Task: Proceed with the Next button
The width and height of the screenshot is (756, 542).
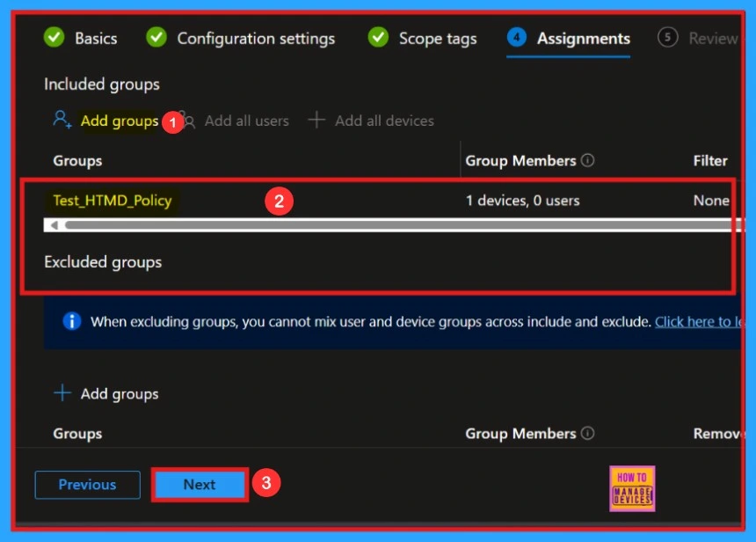Action: pyautogui.click(x=200, y=485)
